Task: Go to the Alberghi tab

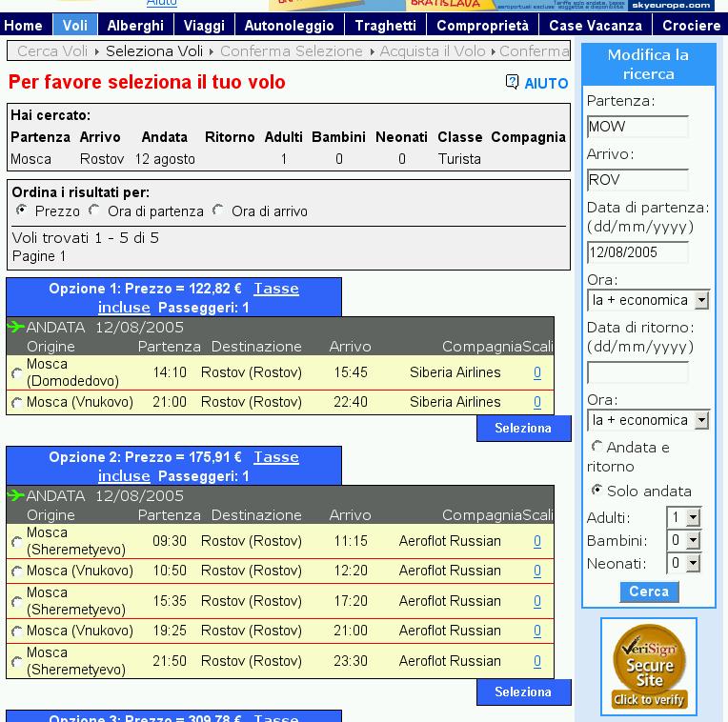Action: coord(135,26)
